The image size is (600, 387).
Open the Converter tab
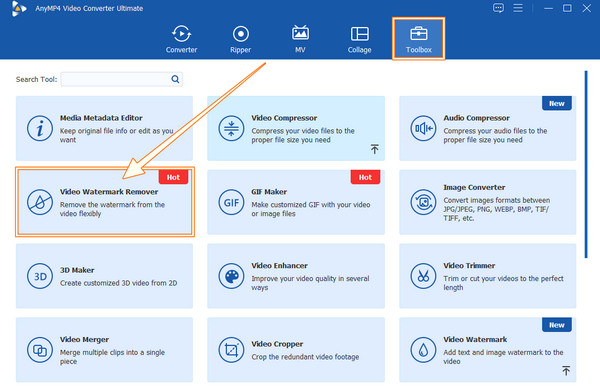point(181,39)
